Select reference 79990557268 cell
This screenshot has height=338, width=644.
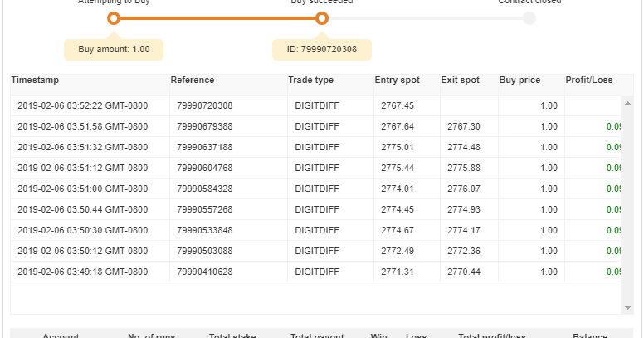coord(229,209)
